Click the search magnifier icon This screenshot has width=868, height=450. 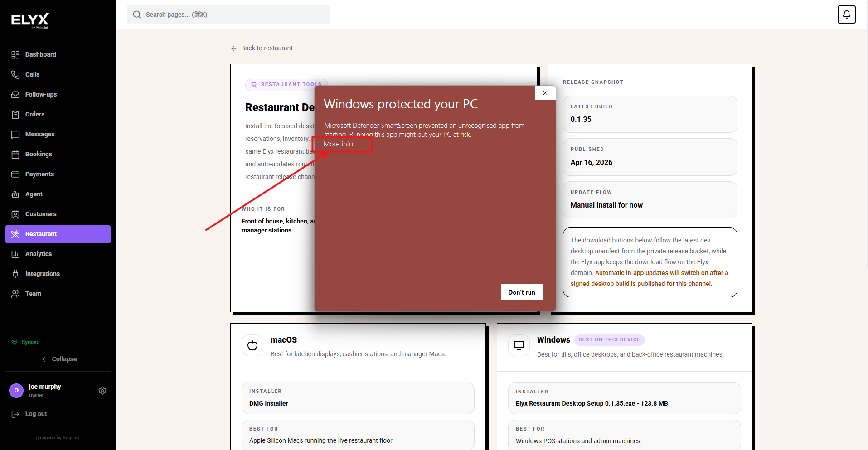(137, 15)
